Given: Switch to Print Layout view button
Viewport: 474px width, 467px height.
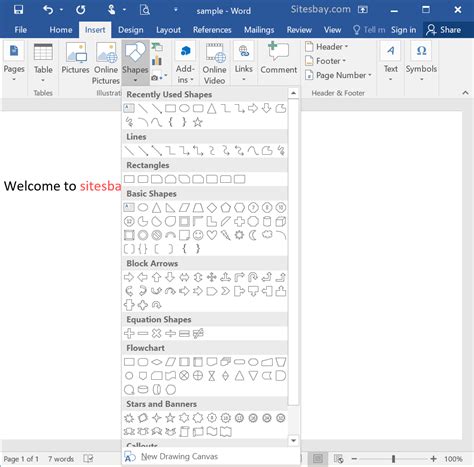Looking at the screenshot, I should coord(318,459).
